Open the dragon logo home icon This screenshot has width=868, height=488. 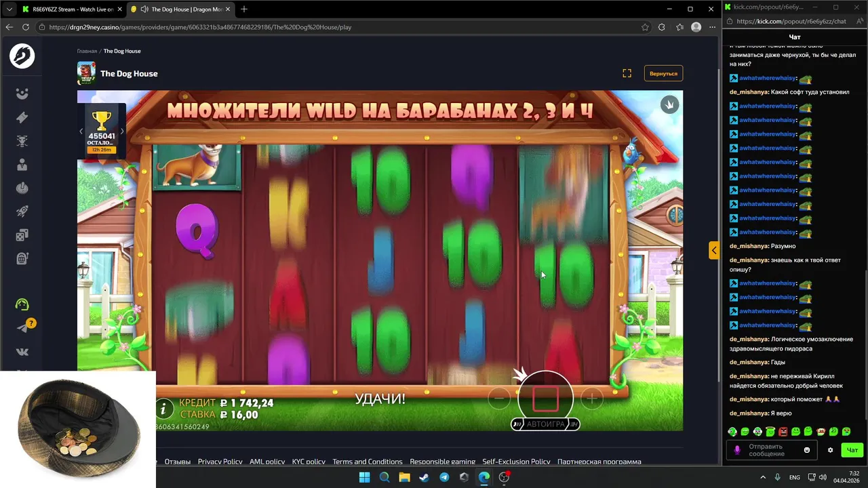click(22, 56)
